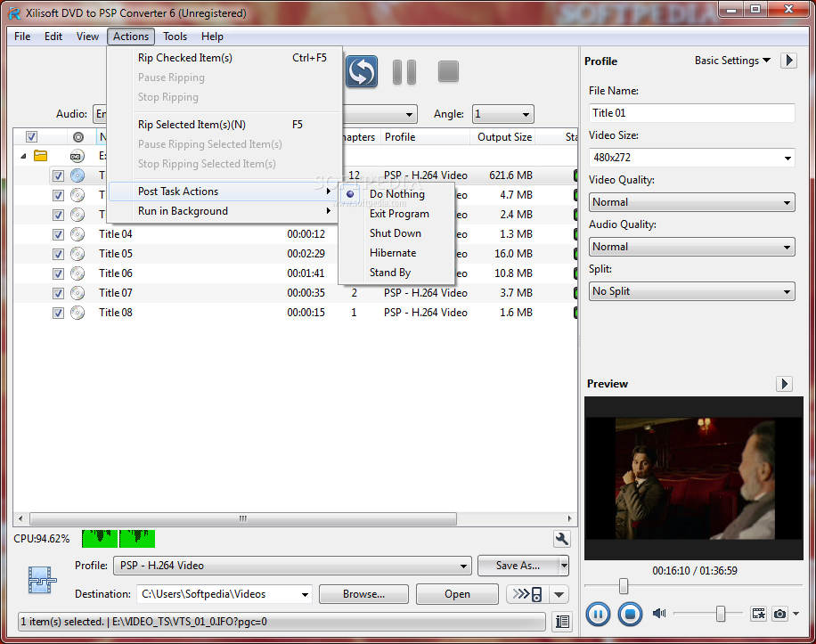This screenshot has width=816, height=644.
Task: Click the disc icon beside Title 05
Action: click(x=78, y=254)
